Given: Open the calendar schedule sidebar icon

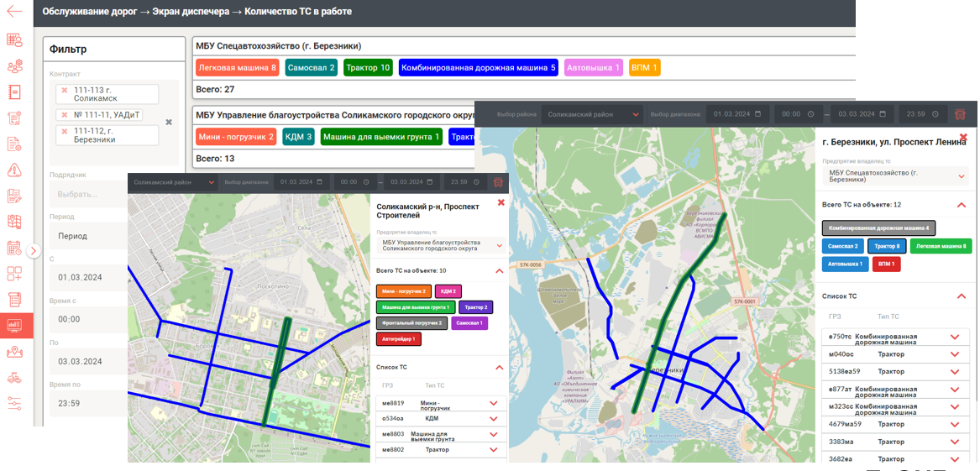Looking at the screenshot, I should pos(14,248).
